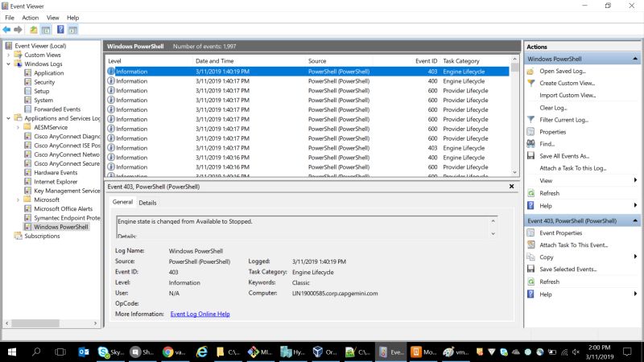The height and width of the screenshot is (362, 644).
Task: Select the Security log in the tree
Action: tap(44, 82)
